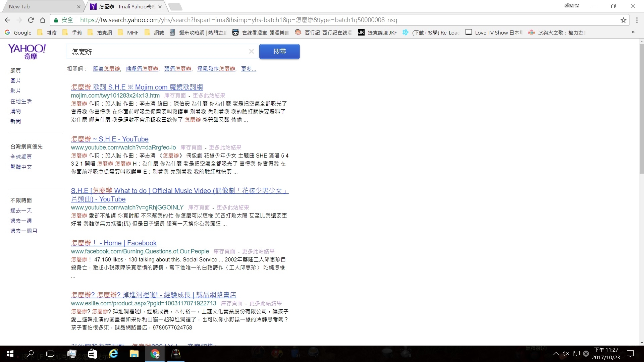
Task: Select the 新聞 search category
Action: [x=15, y=121]
